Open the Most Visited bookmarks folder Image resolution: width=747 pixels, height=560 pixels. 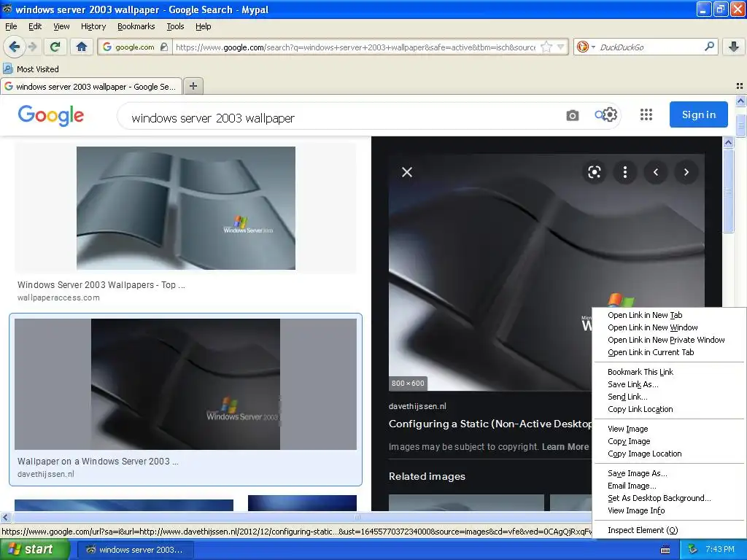coord(31,69)
